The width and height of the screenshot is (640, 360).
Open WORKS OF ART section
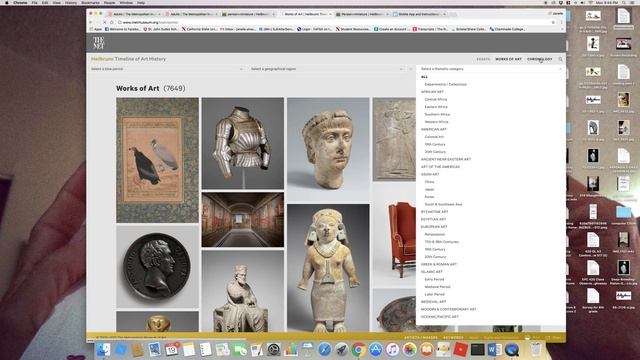click(509, 59)
